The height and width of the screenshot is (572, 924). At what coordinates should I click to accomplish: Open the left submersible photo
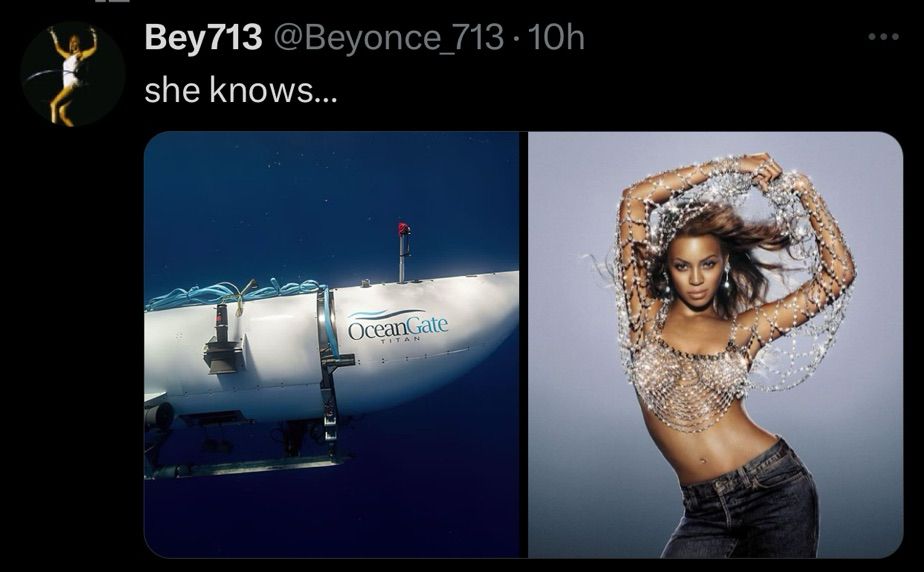click(x=332, y=344)
